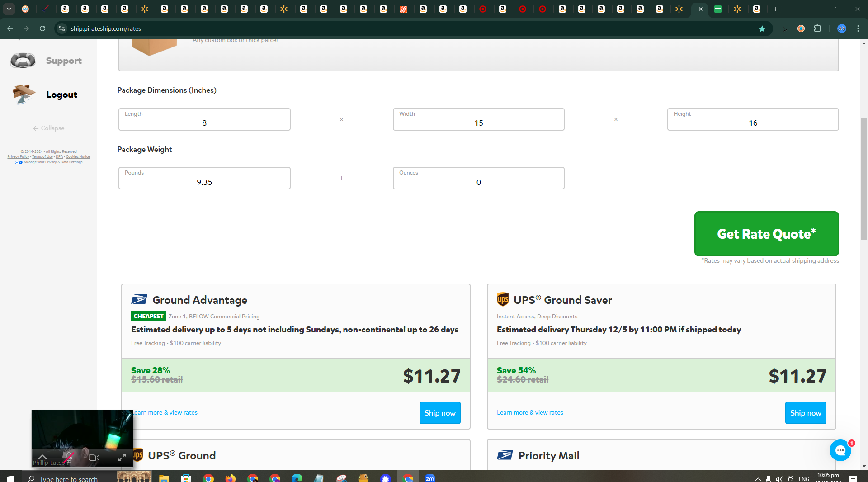Show hidden system tray icons
The height and width of the screenshot is (482, 868).
[x=758, y=479]
